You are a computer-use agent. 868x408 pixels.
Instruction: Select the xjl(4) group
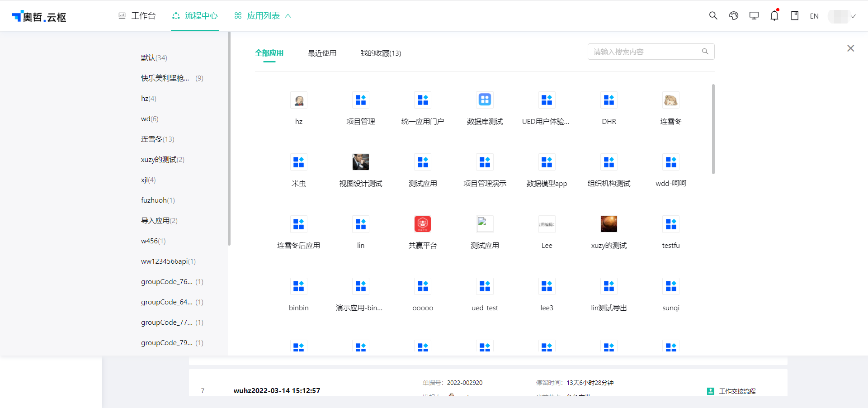pos(148,180)
